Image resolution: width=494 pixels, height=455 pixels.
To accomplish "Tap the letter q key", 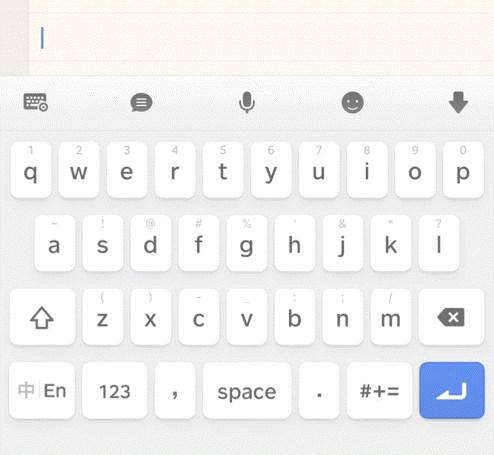I will click(31, 170).
